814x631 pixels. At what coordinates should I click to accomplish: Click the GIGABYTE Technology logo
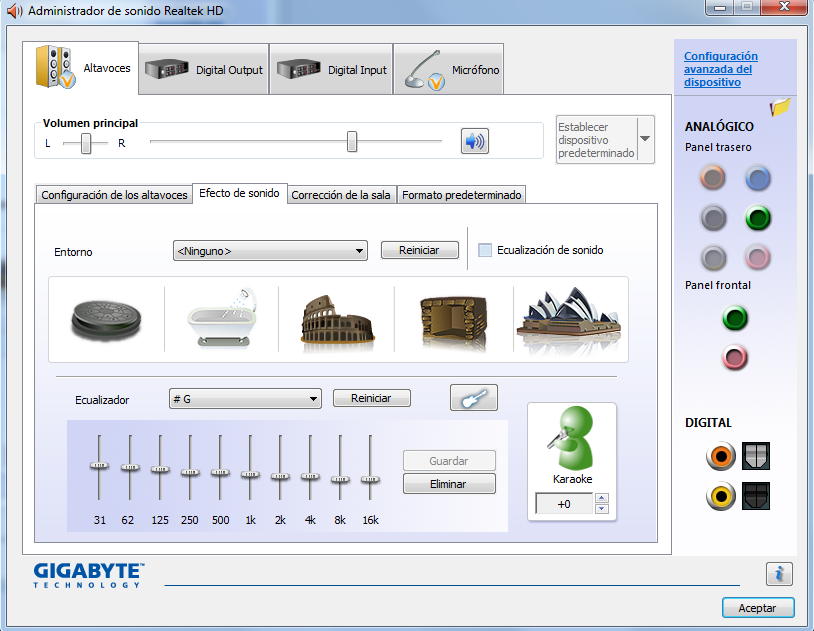coord(89,575)
